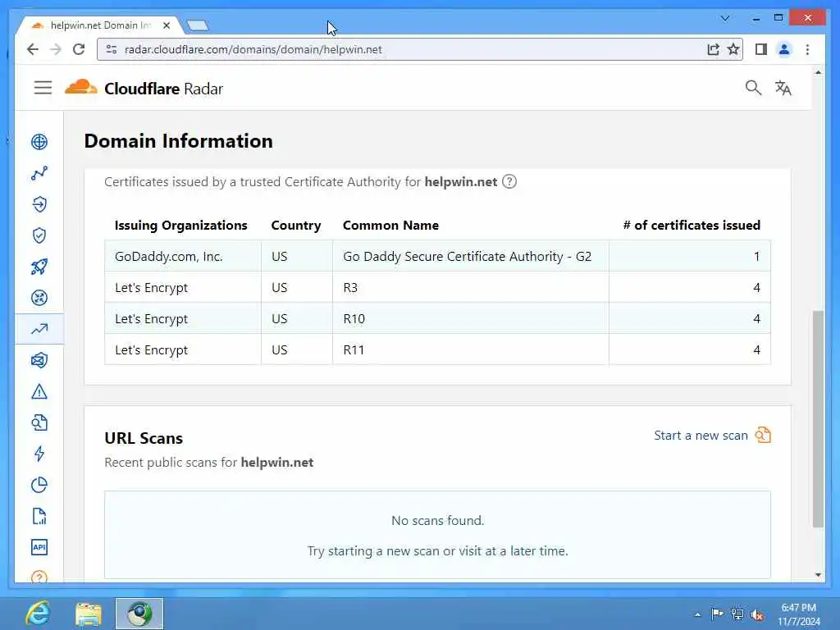Open the Chrome three-dot menu
This screenshot has height=630, width=840.
pos(807,49)
